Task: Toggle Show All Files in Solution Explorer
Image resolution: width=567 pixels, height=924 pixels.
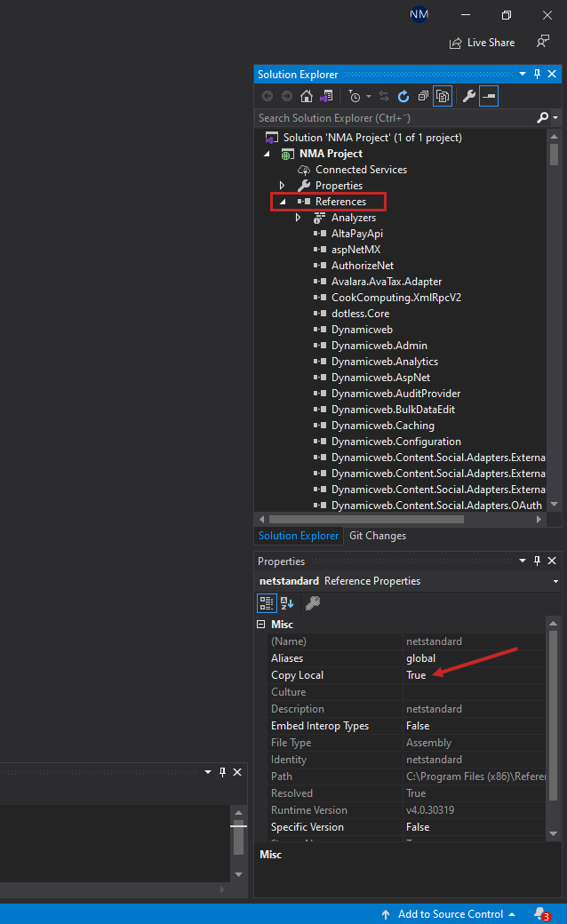Action: coord(443,96)
